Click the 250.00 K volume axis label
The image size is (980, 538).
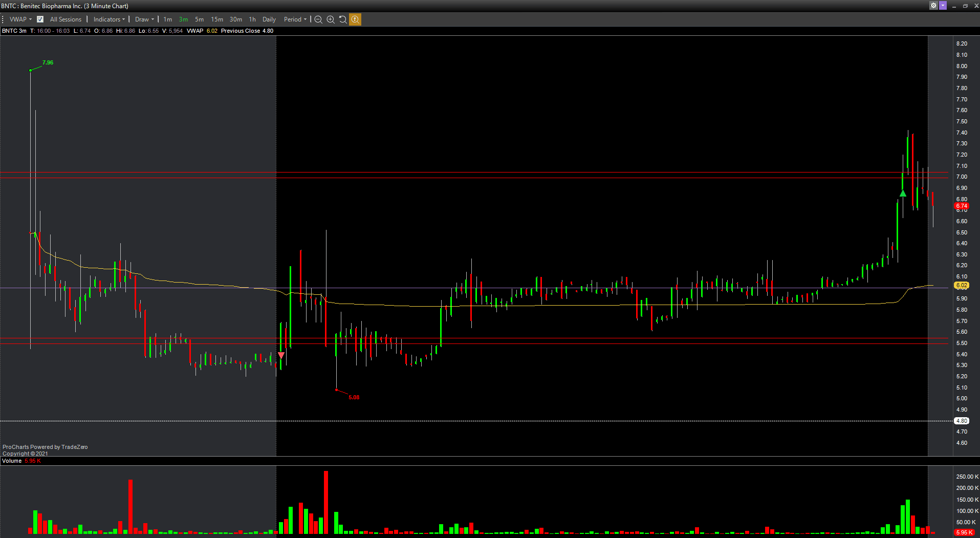coord(967,477)
